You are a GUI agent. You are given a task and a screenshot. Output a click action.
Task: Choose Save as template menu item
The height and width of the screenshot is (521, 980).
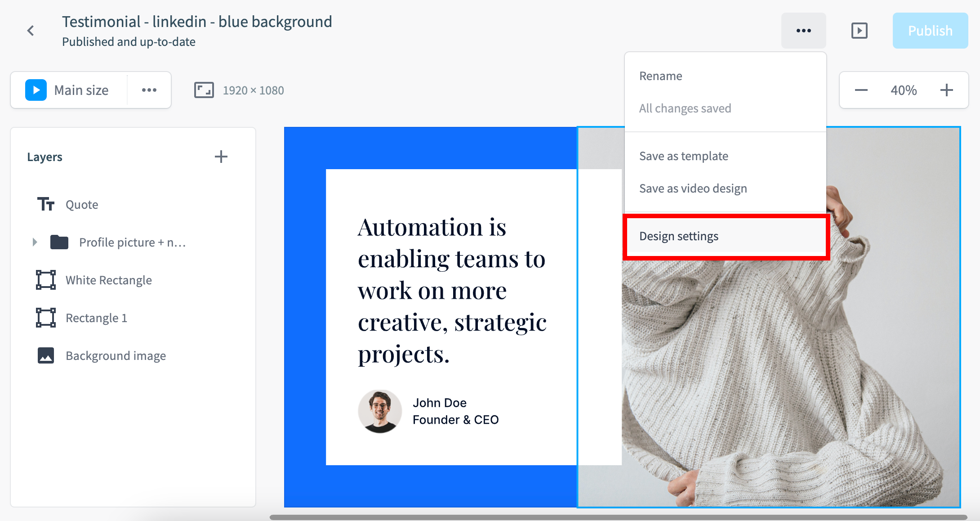point(683,156)
